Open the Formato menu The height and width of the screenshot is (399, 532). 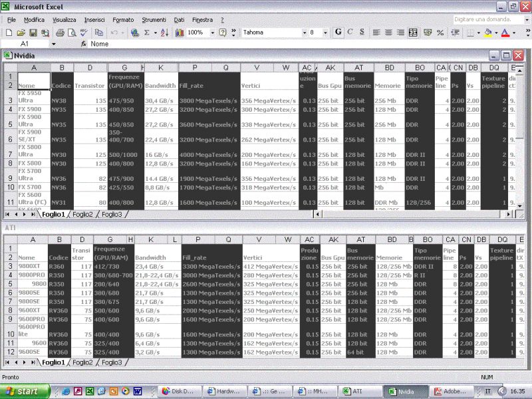point(123,20)
